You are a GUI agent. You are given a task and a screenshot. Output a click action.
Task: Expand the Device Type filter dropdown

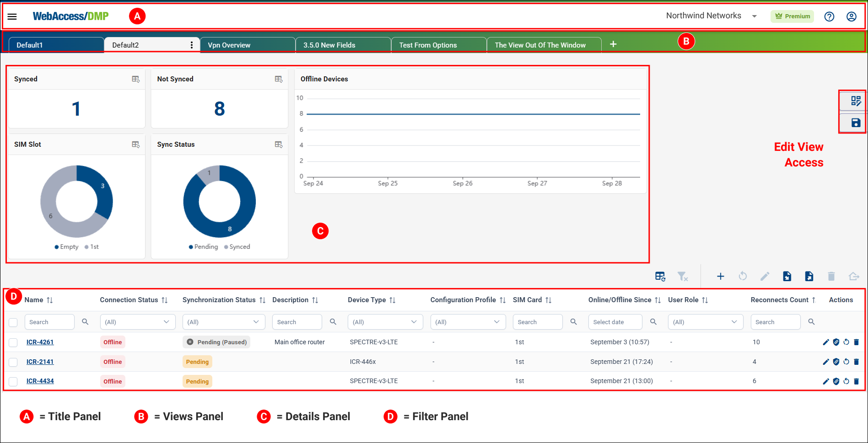click(x=385, y=322)
